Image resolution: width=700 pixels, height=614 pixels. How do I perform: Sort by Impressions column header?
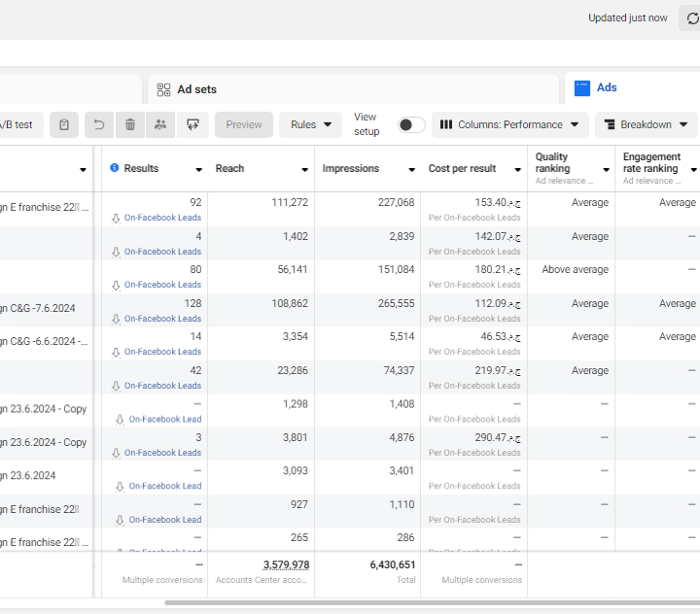pyautogui.click(x=351, y=168)
